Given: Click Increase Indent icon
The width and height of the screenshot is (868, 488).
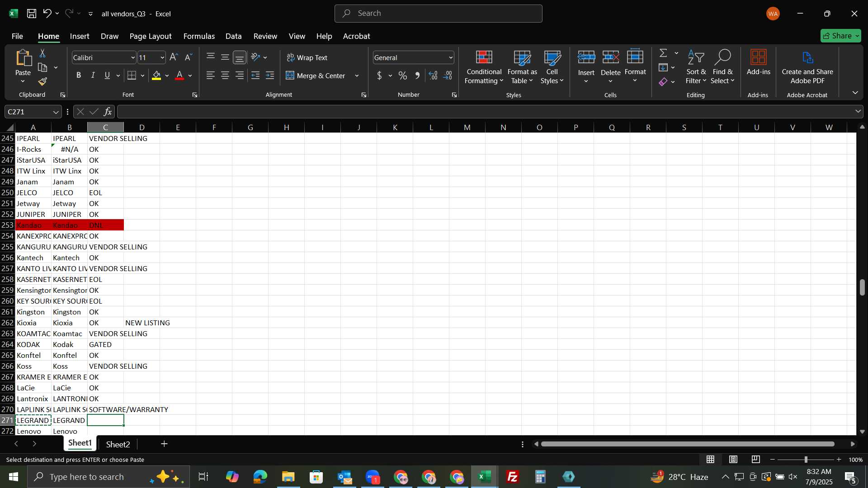Looking at the screenshot, I should (270, 75).
